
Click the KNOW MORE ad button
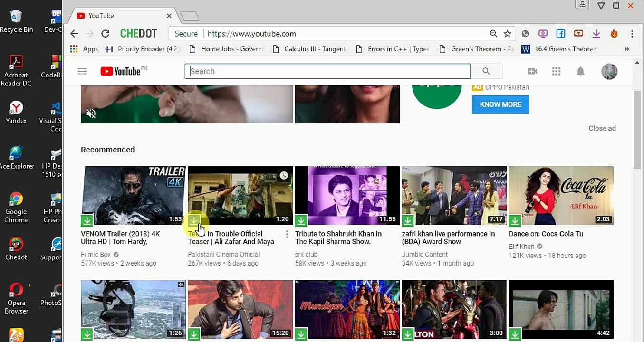[500, 104]
